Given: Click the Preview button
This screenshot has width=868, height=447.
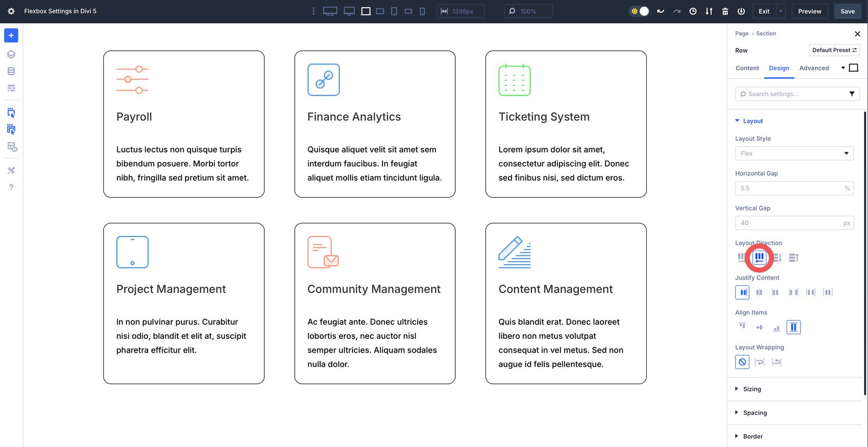Looking at the screenshot, I should (810, 11).
